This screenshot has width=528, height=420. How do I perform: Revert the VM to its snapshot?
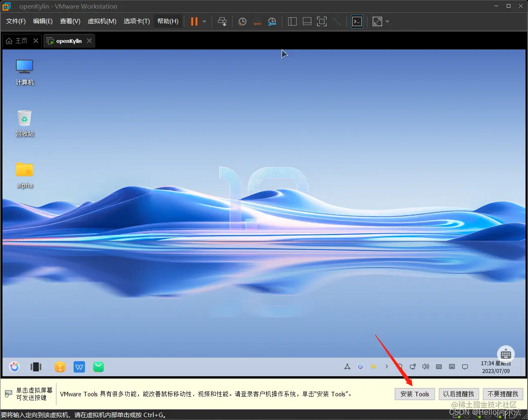point(257,21)
